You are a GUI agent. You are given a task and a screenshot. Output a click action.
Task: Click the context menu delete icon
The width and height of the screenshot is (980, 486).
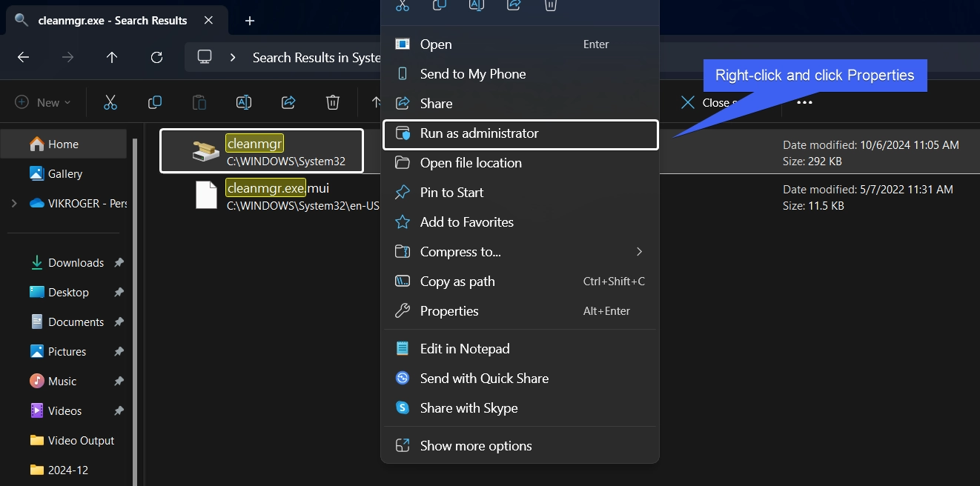(551, 5)
